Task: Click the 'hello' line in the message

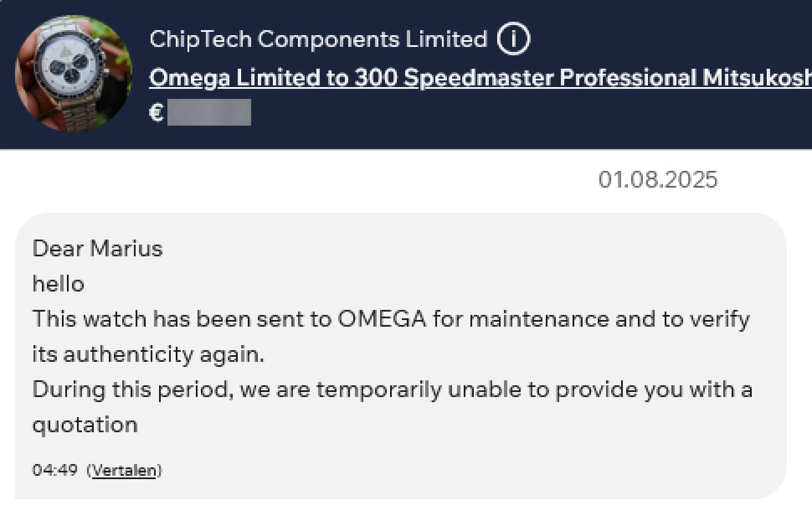Action: [59, 284]
